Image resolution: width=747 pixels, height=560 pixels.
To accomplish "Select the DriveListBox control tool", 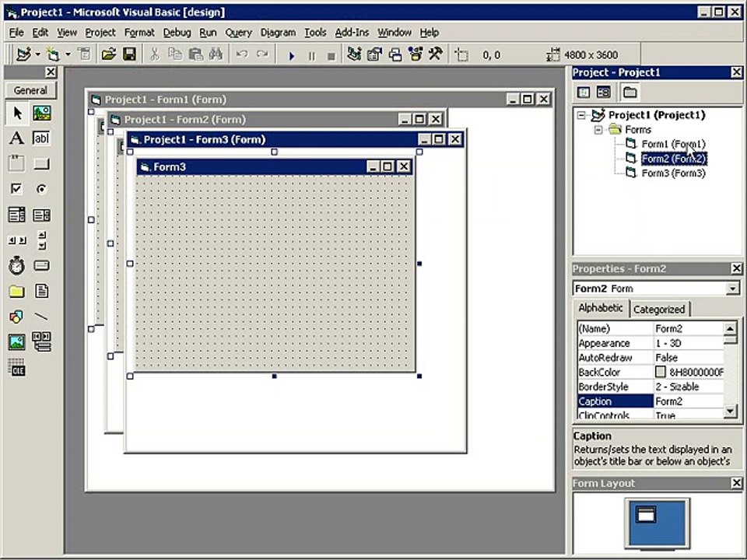I will [x=42, y=265].
